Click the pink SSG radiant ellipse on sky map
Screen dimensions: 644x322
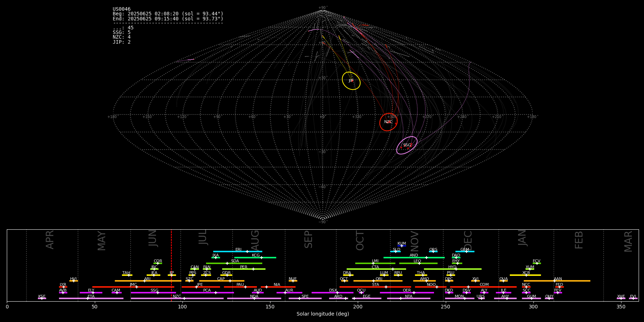click(407, 145)
